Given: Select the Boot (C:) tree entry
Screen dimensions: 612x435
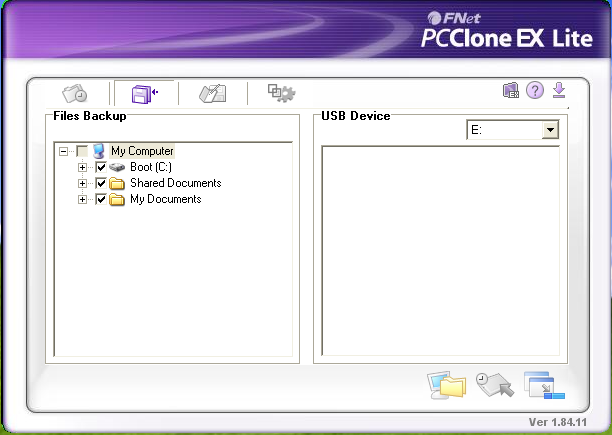Looking at the screenshot, I should [x=151, y=167].
